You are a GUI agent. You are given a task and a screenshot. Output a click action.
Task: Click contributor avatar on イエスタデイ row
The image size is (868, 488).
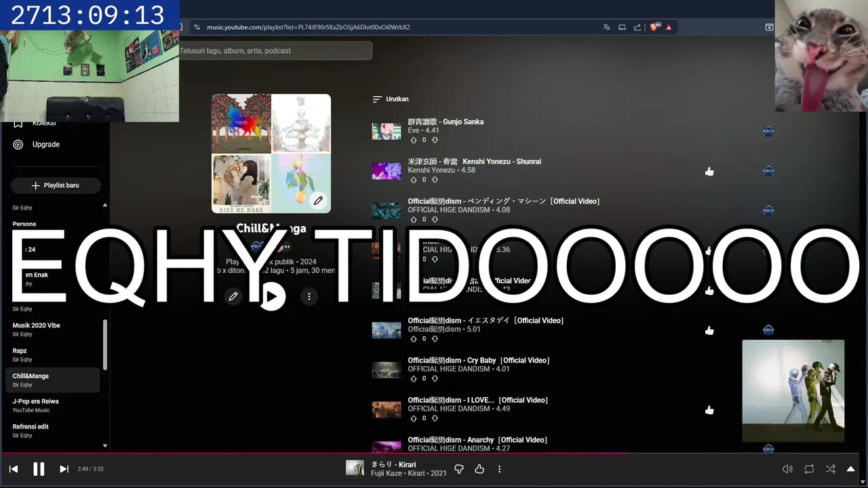768,330
